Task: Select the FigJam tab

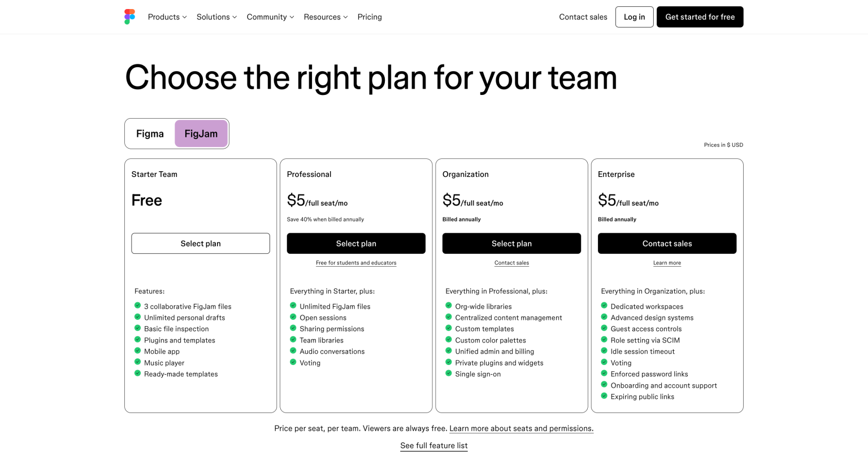Action: tap(201, 133)
